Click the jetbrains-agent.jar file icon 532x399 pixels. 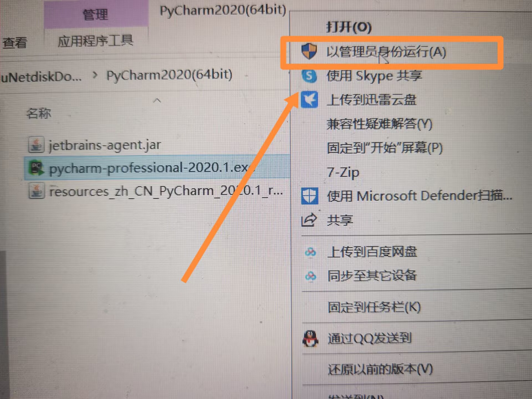[36, 145]
